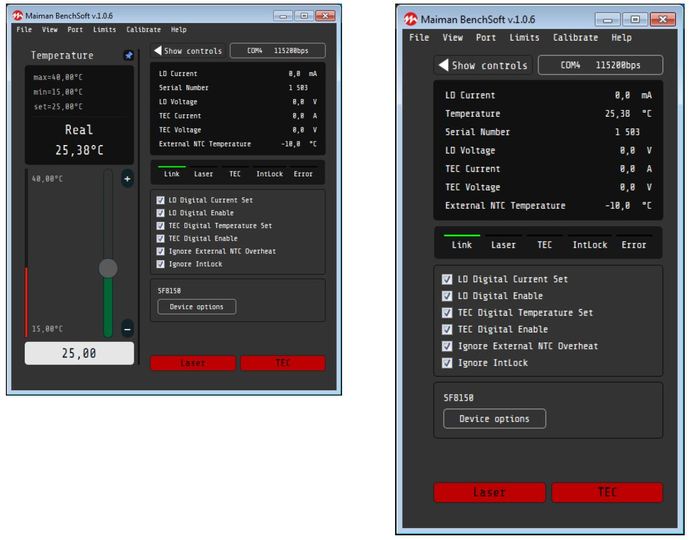Open Help menu in left window

pyautogui.click(x=179, y=29)
